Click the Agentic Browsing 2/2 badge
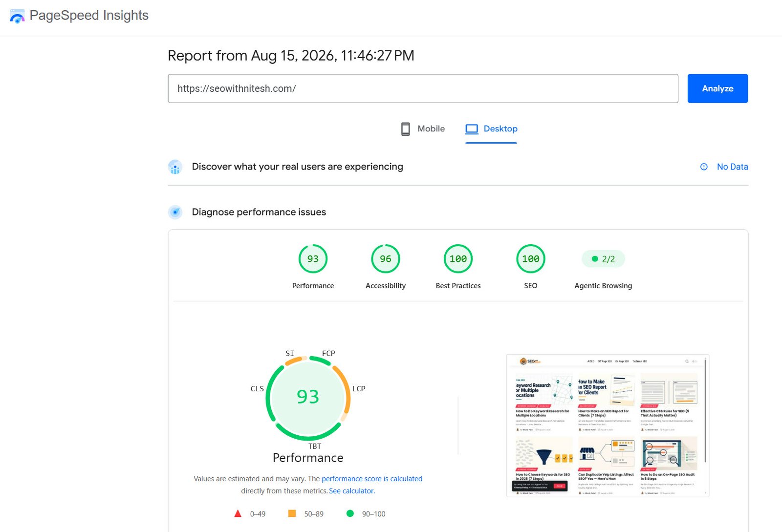782x532 pixels. pos(603,259)
